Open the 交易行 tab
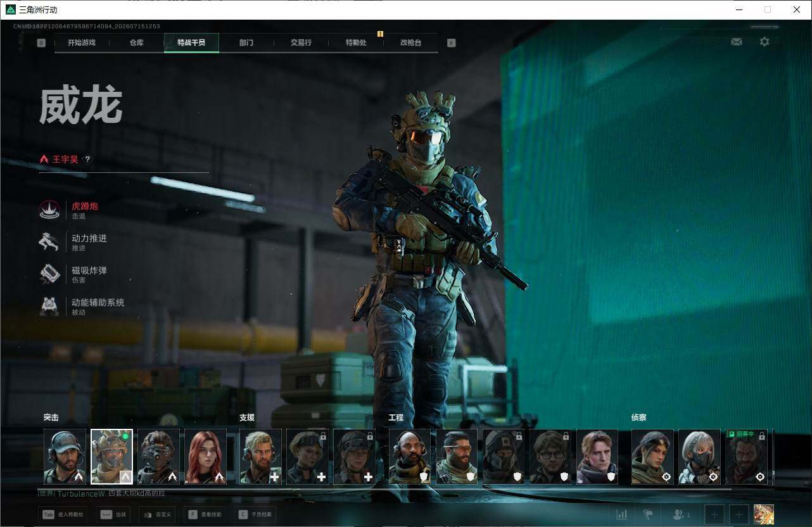812x527 pixels. [x=301, y=43]
